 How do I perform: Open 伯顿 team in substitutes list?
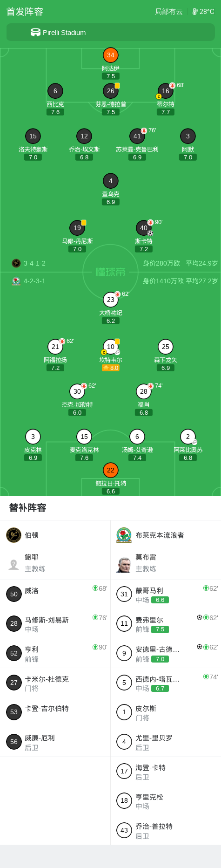pyautogui.click(x=32, y=535)
